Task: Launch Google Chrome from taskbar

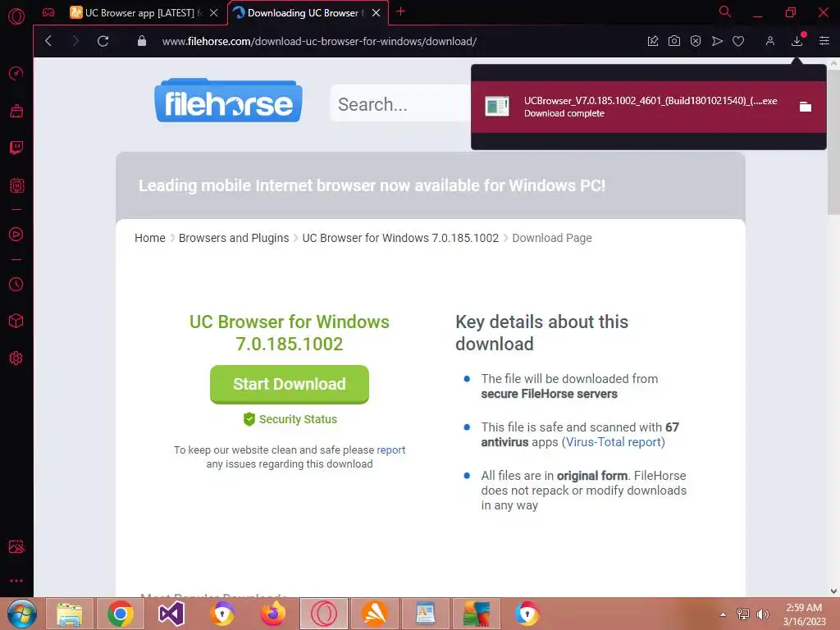Action: point(120,614)
